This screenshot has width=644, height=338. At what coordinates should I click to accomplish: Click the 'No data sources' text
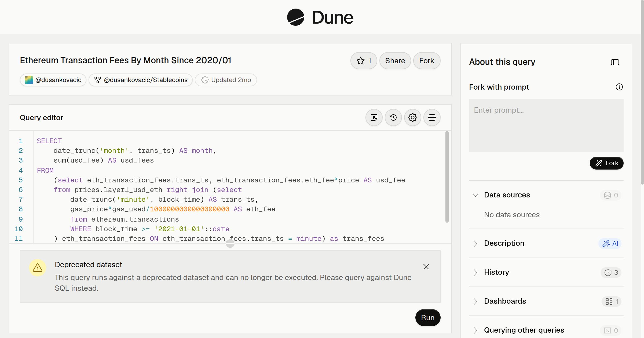(512, 215)
